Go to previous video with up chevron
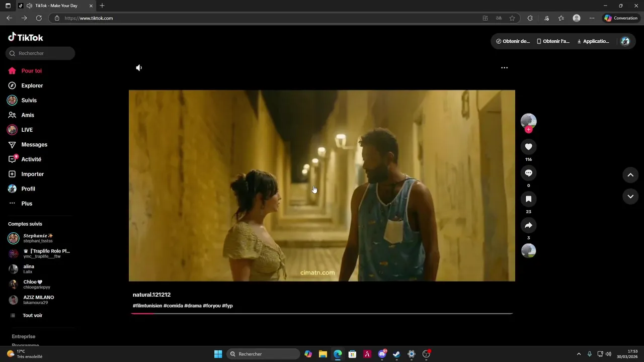 [x=630, y=175]
